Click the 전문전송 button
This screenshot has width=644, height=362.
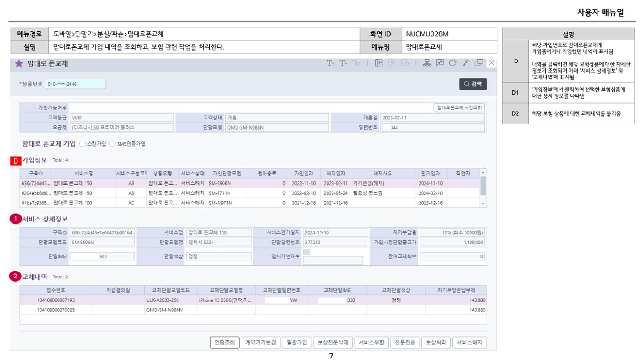coord(405,342)
